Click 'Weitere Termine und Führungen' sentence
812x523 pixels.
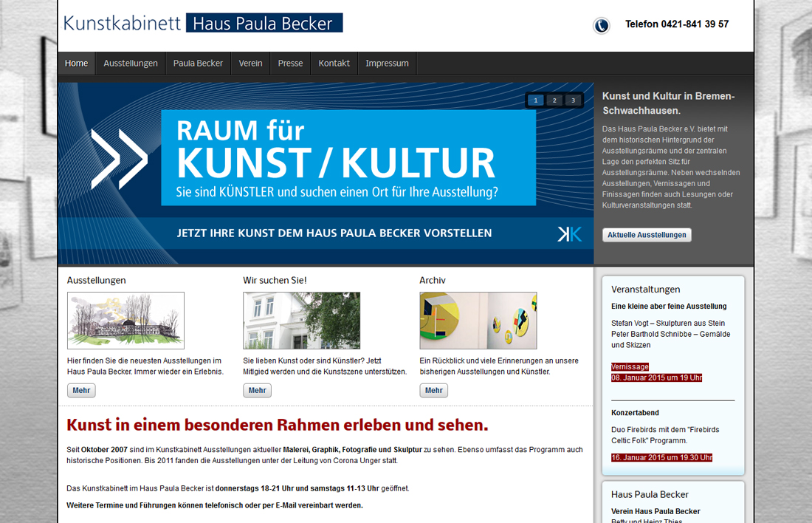[215, 505]
